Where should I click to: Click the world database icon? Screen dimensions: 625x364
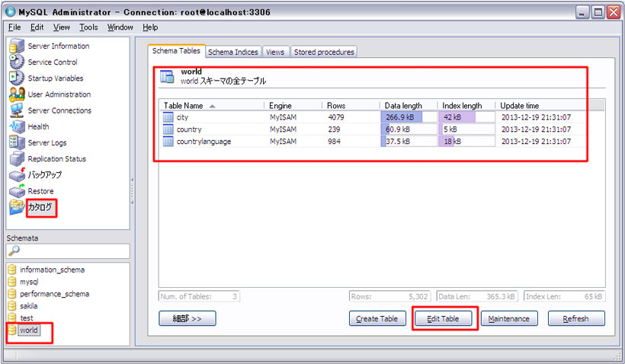[x=12, y=330]
